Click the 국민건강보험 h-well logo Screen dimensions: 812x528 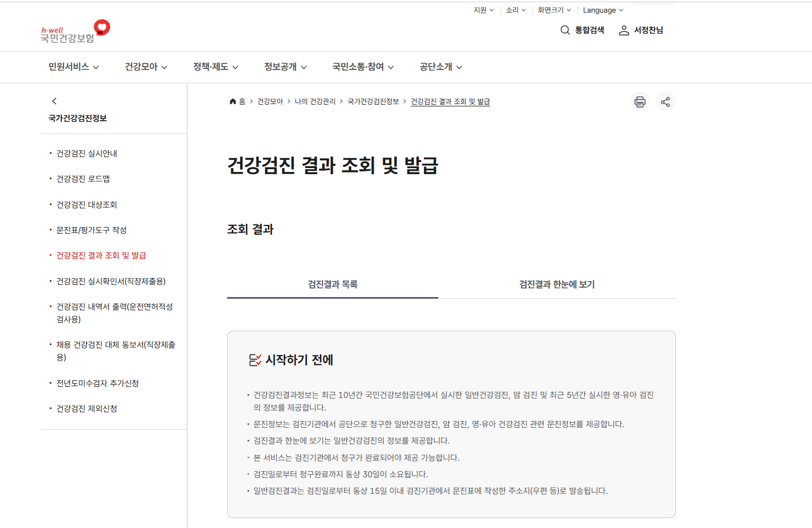[76, 31]
